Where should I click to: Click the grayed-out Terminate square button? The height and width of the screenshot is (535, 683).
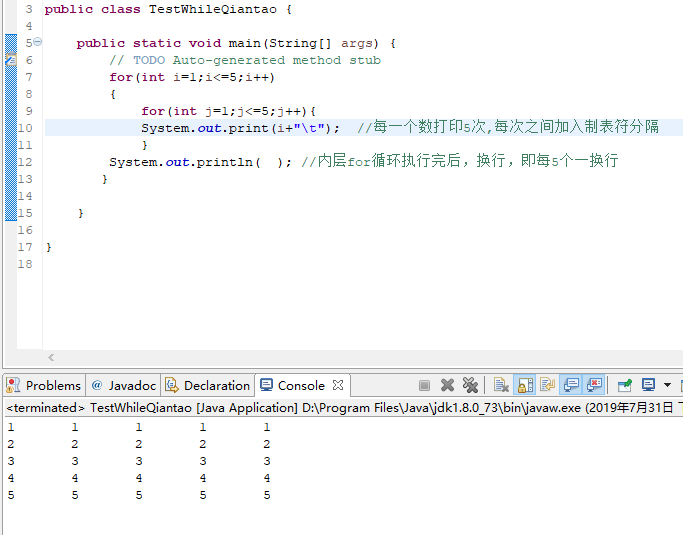click(424, 386)
